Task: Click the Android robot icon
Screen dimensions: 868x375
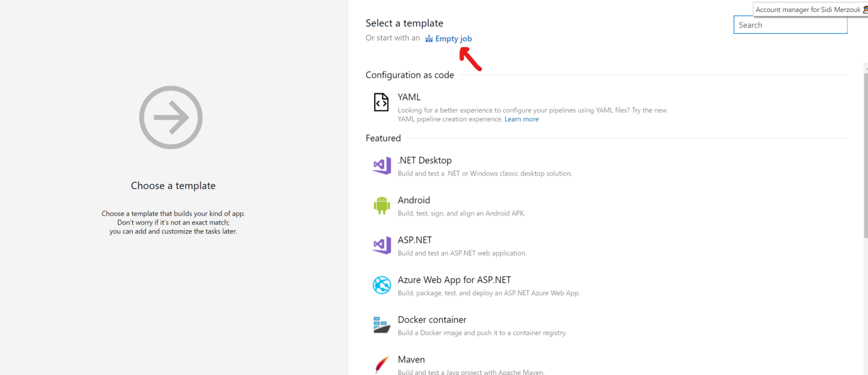Action: coord(382,205)
